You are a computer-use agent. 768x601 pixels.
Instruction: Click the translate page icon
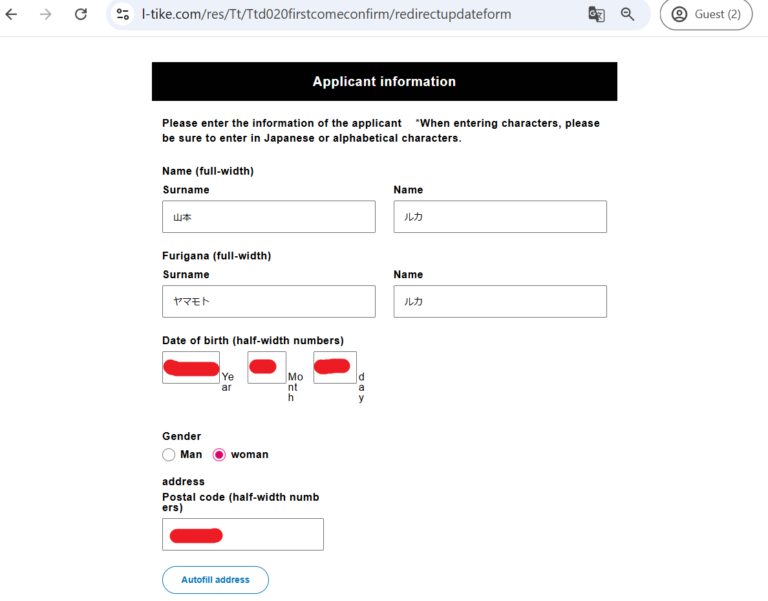(x=596, y=14)
